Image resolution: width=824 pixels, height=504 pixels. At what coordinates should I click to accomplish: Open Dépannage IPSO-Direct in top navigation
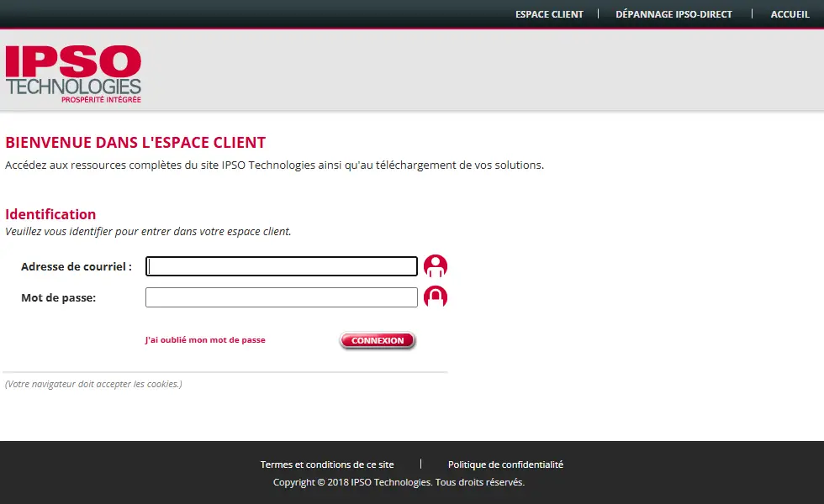(673, 14)
